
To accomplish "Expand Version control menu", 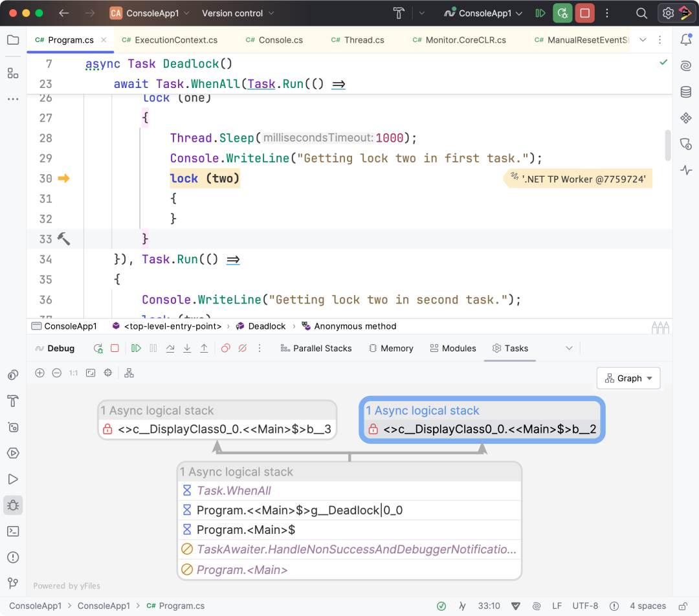I will 238,13.
